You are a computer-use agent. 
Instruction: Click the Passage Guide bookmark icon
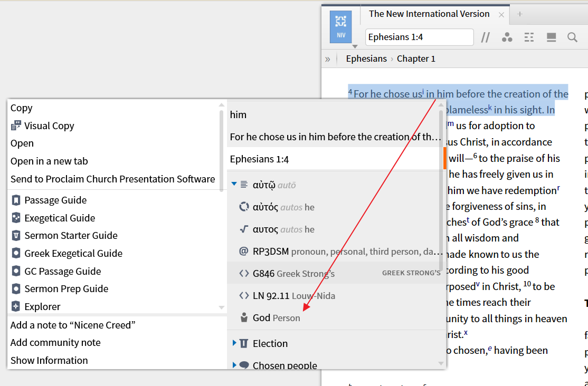point(16,200)
